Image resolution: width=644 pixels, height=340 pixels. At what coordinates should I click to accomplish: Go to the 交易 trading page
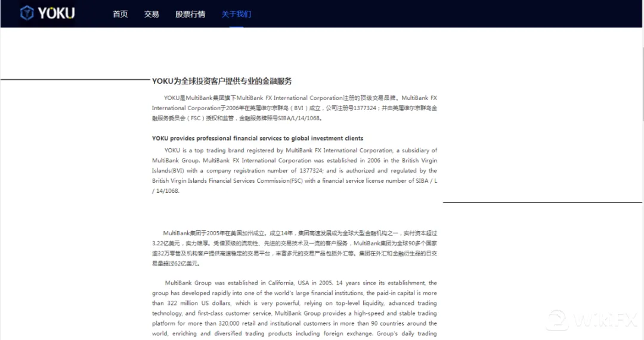click(x=151, y=14)
